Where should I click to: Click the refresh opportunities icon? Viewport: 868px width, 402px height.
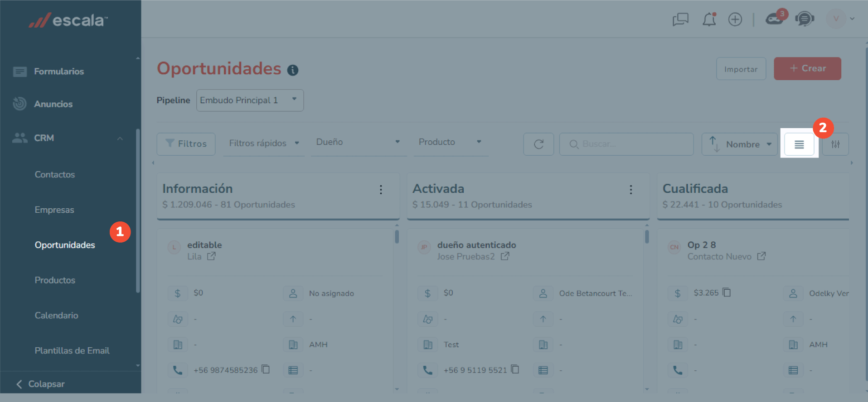[x=538, y=144]
